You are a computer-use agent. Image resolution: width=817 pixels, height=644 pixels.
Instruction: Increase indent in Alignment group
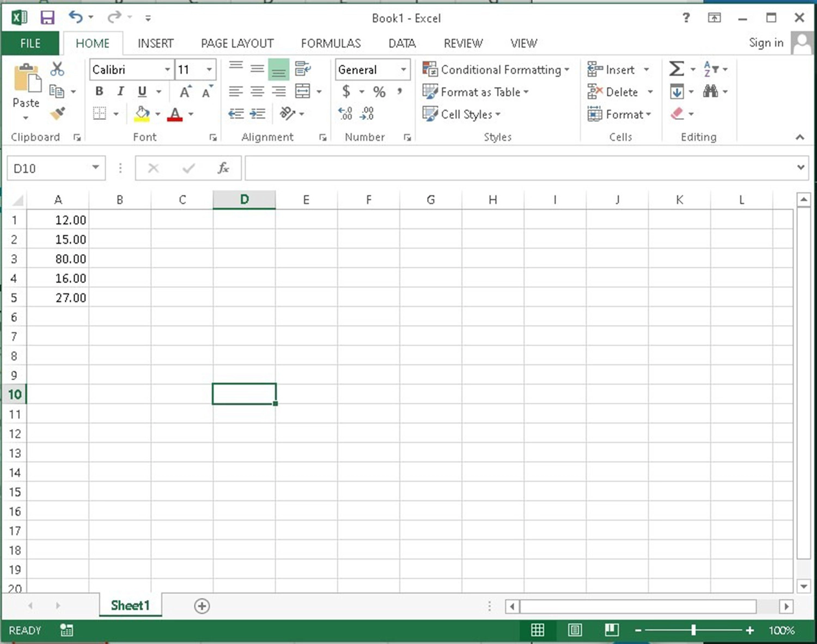coord(257,113)
